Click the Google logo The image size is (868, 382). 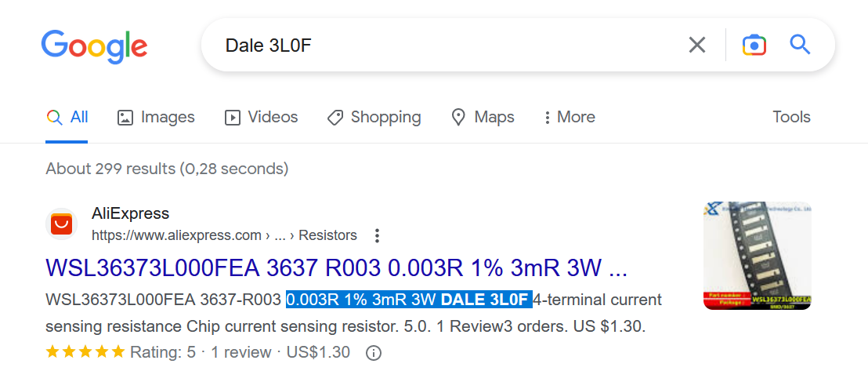click(94, 47)
